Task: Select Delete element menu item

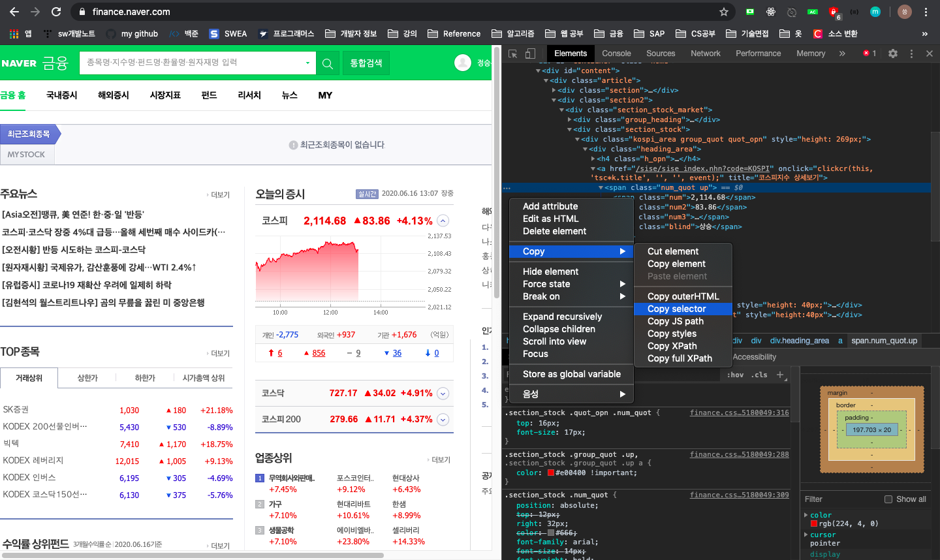Action: [x=571, y=231]
